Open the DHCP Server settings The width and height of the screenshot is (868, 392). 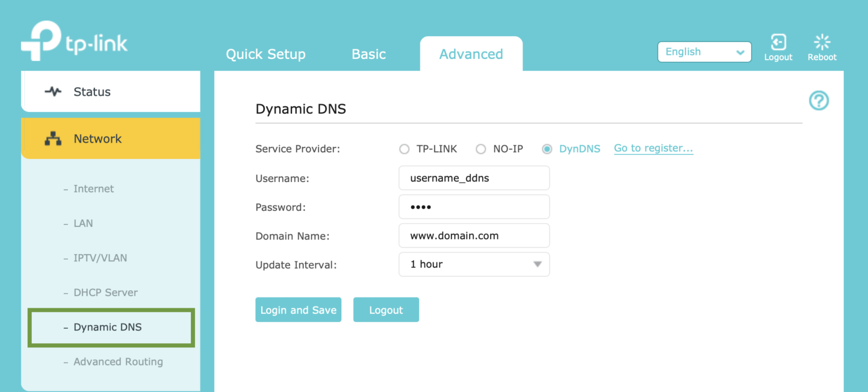(x=105, y=292)
